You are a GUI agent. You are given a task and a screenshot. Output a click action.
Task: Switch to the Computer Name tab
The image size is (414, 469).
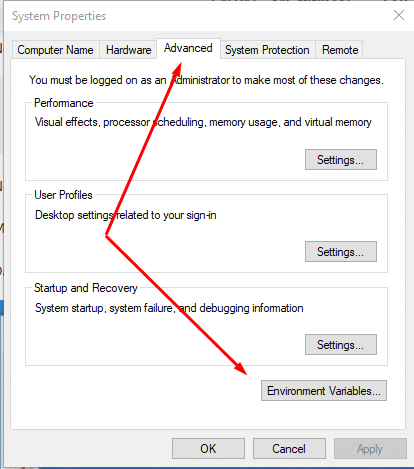tap(55, 50)
